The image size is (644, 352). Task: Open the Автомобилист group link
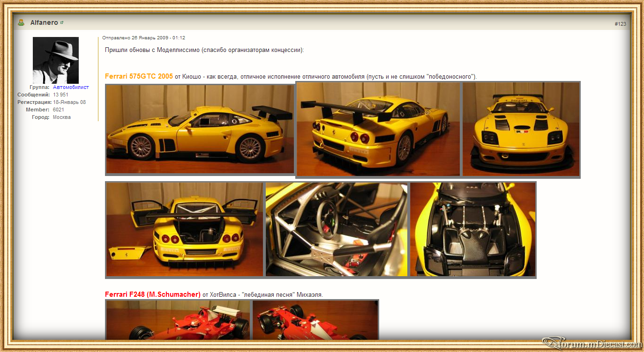click(x=71, y=87)
